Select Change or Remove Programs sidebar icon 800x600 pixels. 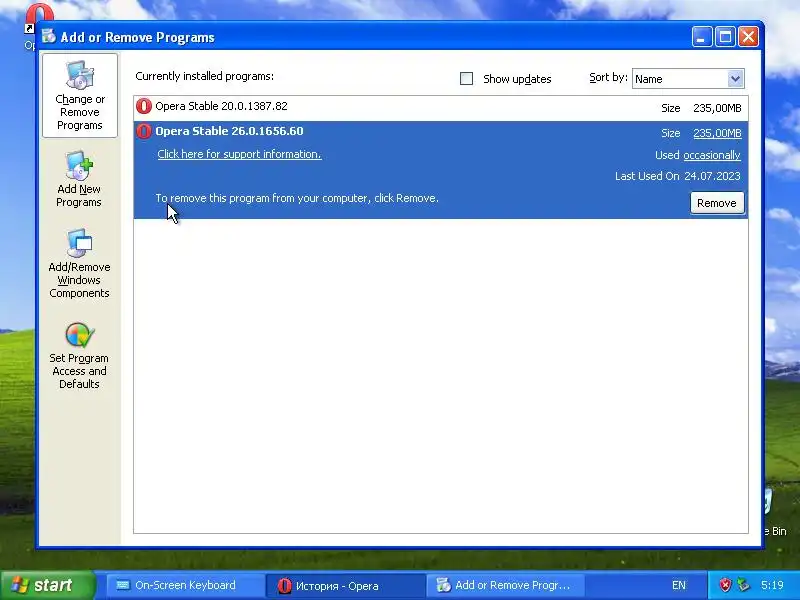(80, 95)
